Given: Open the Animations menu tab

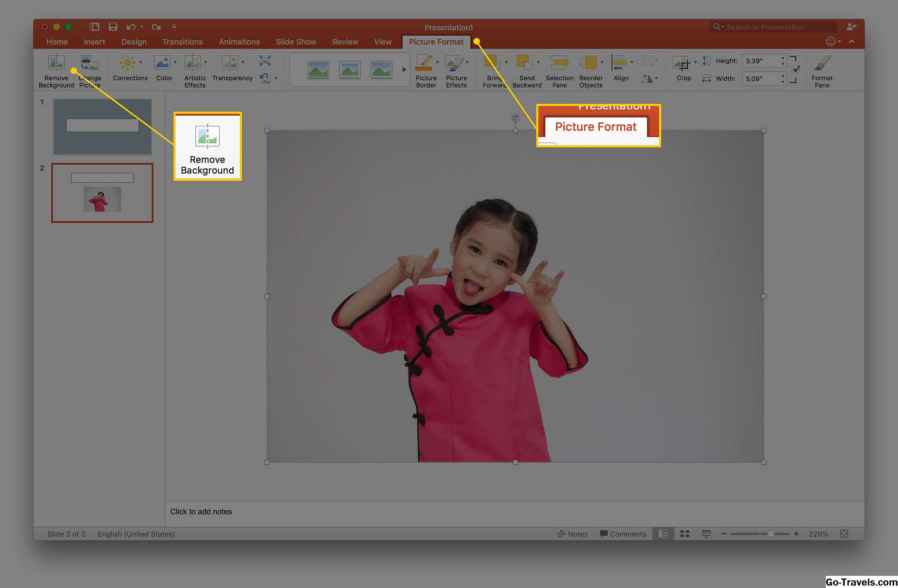Looking at the screenshot, I should click(x=239, y=41).
